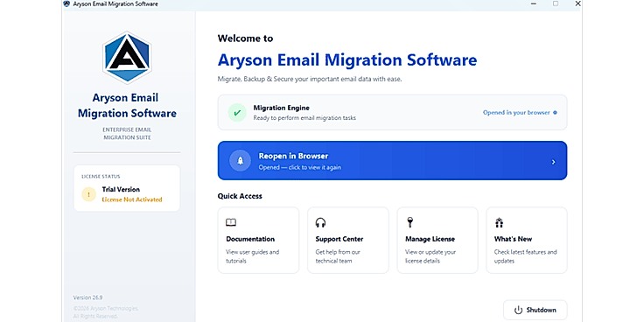
Task: Click 'Check latest features and updates' text
Action: coord(525,256)
